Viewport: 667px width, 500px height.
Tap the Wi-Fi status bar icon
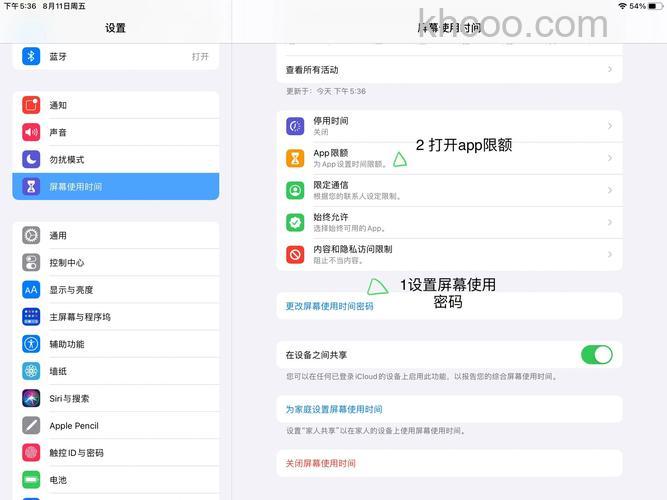coord(622,6)
